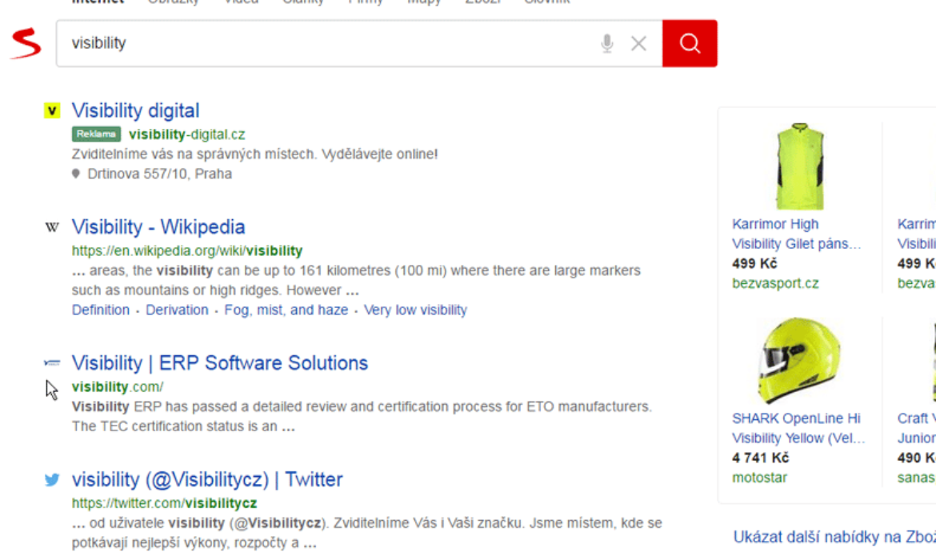Screen dimensions: 936x560
Task: Open Ukázat další nabídky na Zboží link
Action: (x=834, y=537)
